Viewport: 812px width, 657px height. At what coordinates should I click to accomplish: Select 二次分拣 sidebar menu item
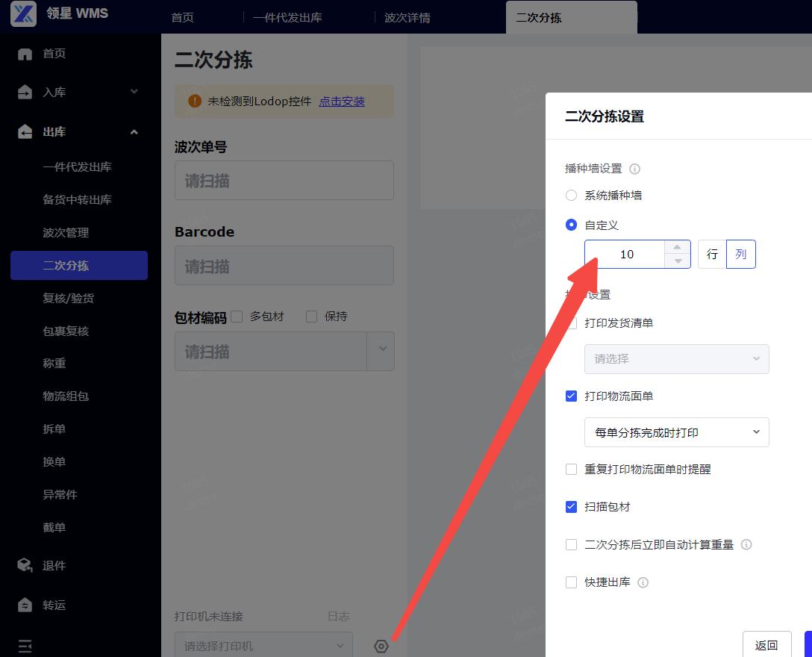[79, 265]
